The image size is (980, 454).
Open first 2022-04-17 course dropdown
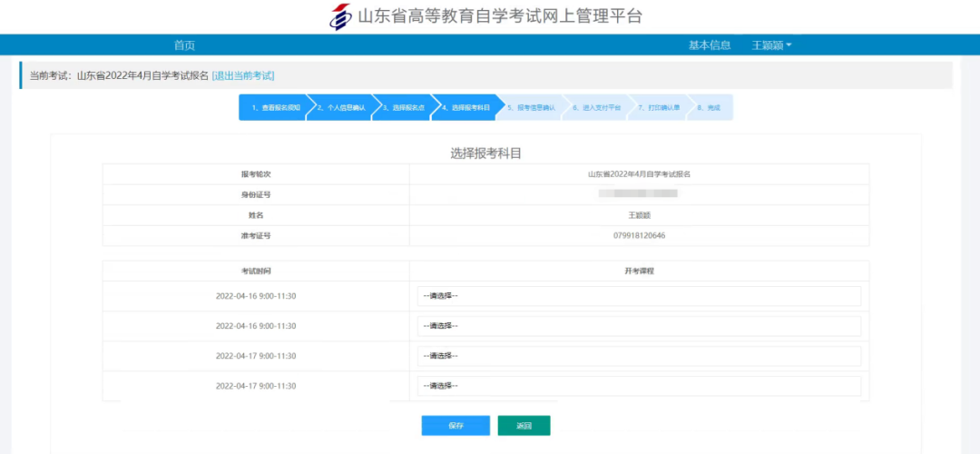tap(639, 356)
